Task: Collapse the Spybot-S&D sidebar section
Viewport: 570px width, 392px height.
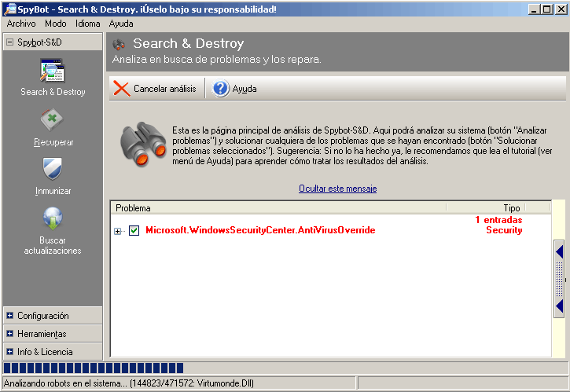Action: point(10,42)
